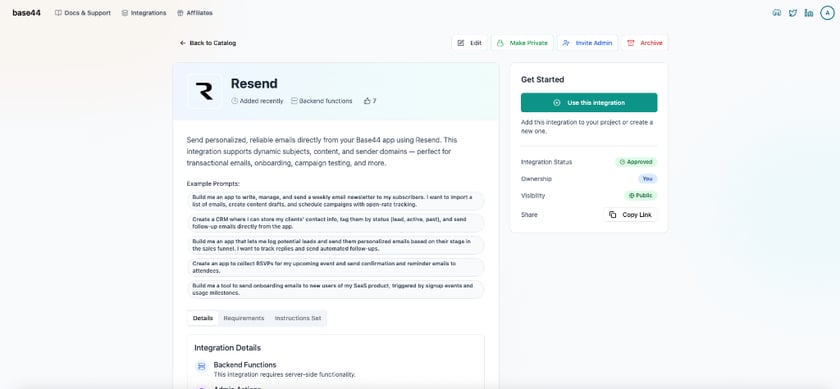Screen dimensions: 840x389
Task: Click Copy Link button
Action: [x=631, y=215]
